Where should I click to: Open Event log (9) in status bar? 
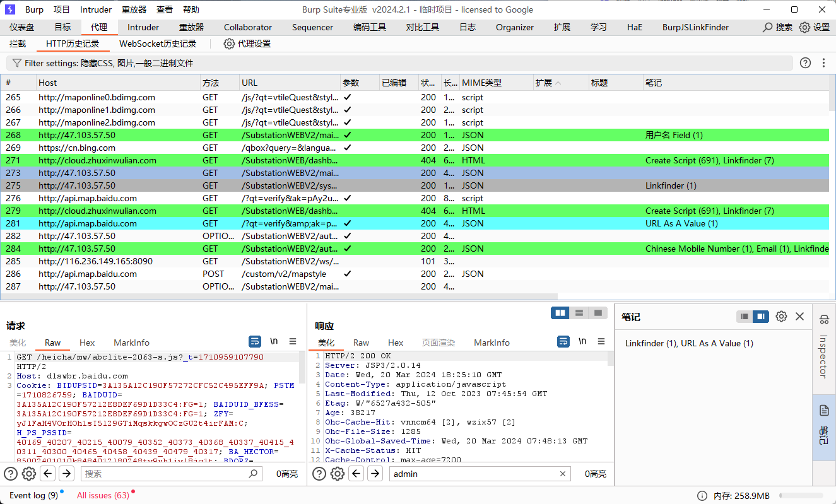(33, 495)
